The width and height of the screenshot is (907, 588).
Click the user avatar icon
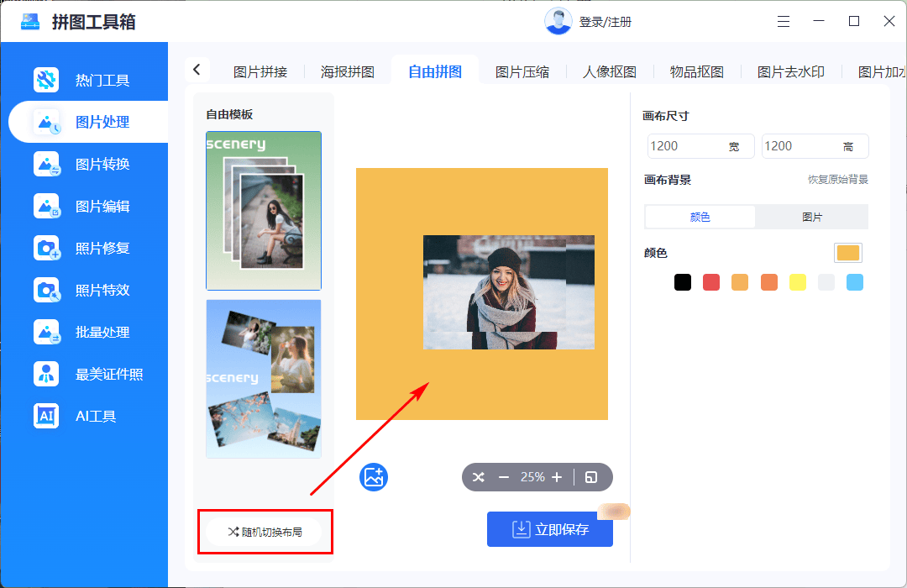(x=558, y=22)
